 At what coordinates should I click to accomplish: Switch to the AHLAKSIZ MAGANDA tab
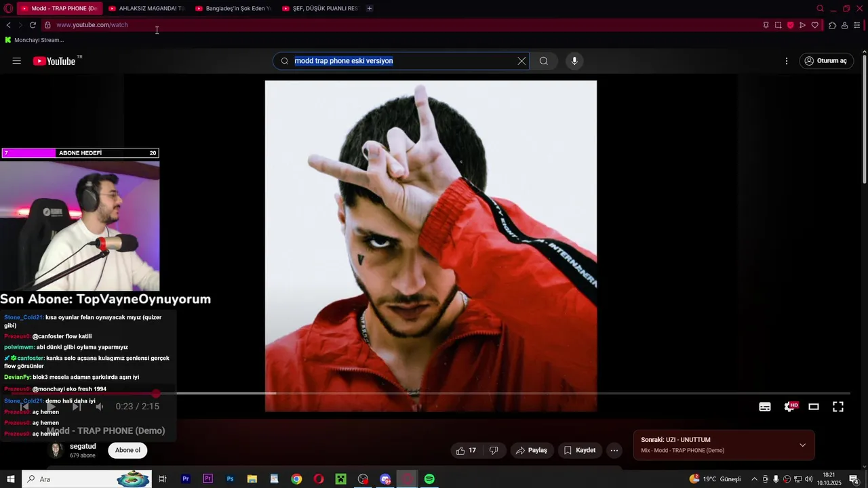(x=146, y=8)
